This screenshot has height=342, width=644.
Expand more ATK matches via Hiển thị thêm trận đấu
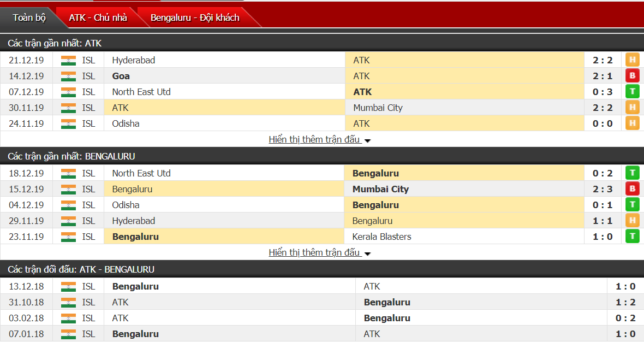319,139
